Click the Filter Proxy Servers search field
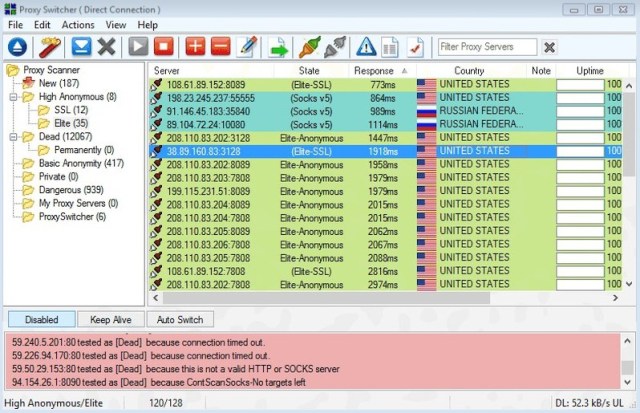 point(486,47)
